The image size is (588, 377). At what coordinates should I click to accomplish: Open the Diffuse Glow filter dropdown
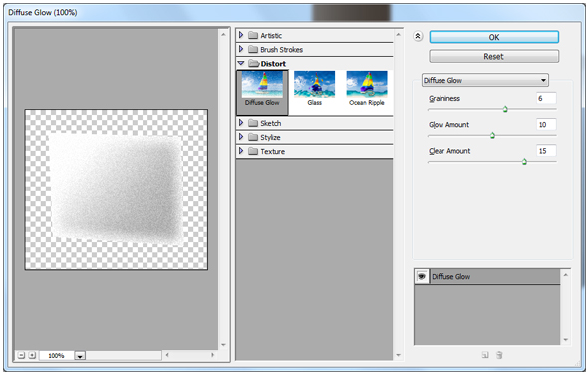coord(485,80)
